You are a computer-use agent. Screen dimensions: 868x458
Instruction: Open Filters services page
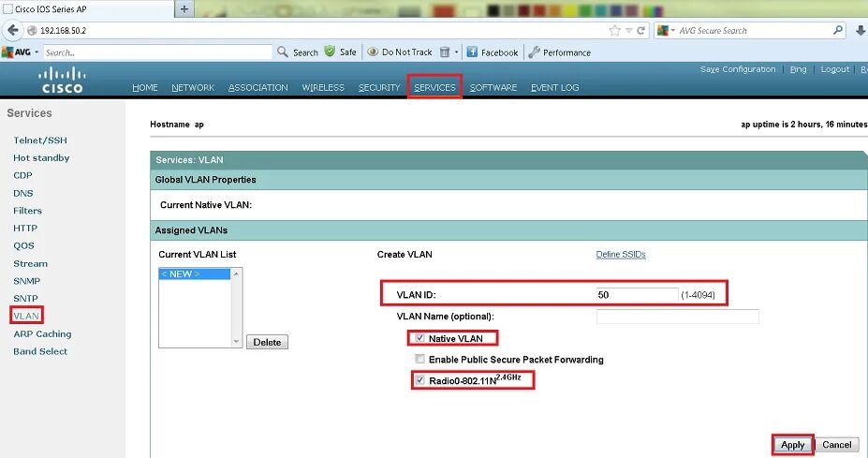point(28,211)
